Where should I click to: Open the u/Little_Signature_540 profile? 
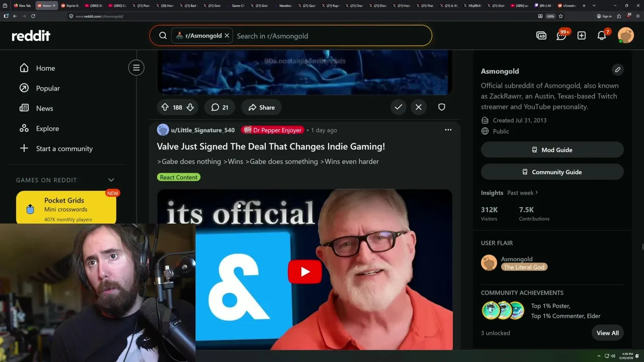[203, 130]
